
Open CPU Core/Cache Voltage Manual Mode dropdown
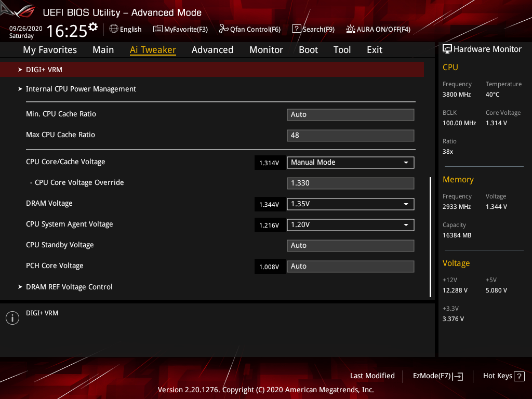pyautogui.click(x=351, y=163)
